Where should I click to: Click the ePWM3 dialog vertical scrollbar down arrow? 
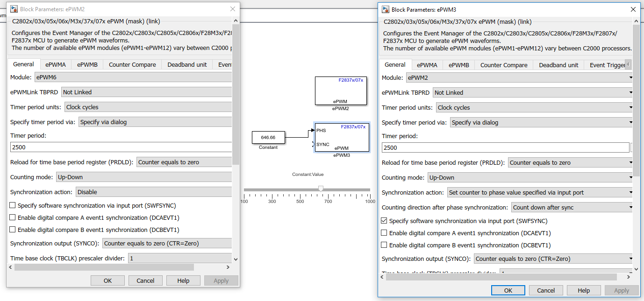coord(637,269)
